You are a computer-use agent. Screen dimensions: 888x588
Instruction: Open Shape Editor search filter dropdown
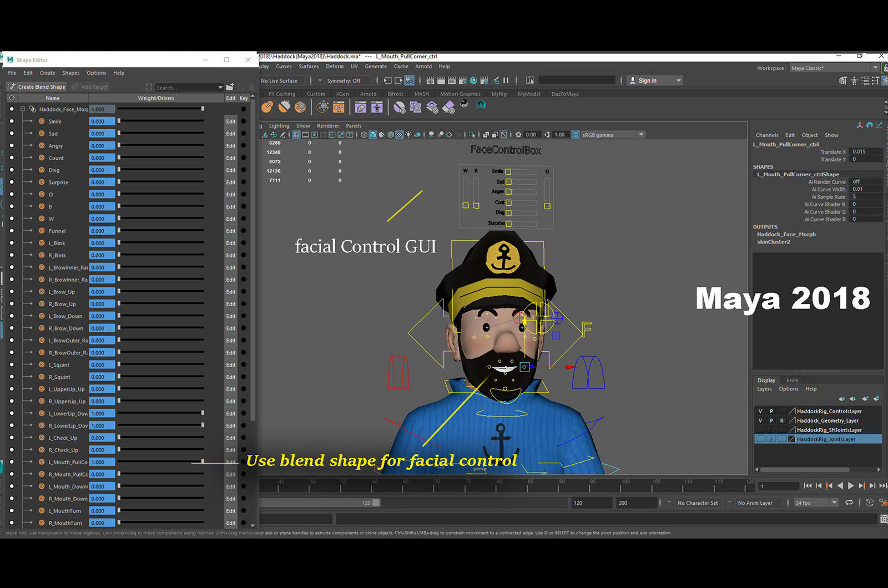(x=220, y=87)
